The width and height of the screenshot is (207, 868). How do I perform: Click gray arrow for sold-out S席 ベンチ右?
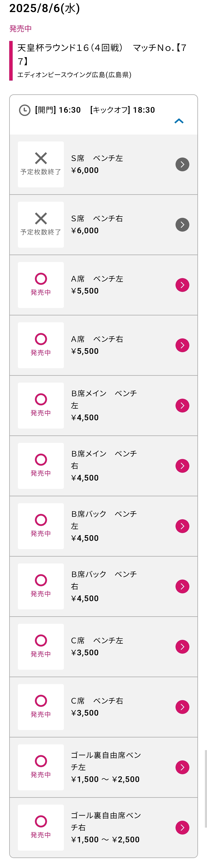point(182,225)
